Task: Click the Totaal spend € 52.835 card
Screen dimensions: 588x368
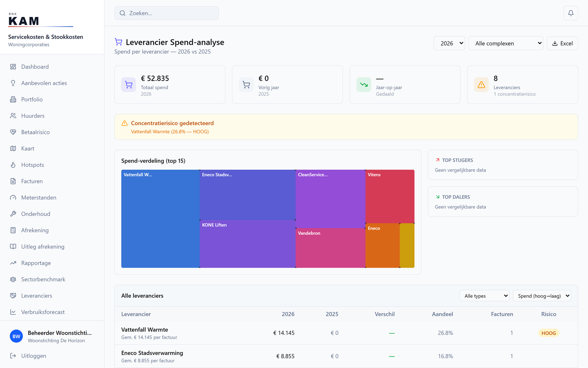Action: (x=170, y=85)
